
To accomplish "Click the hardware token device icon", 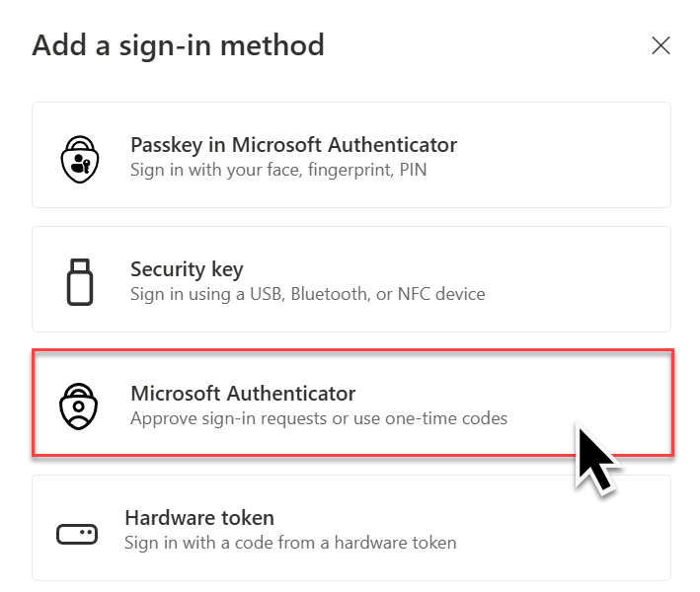I will [76, 534].
